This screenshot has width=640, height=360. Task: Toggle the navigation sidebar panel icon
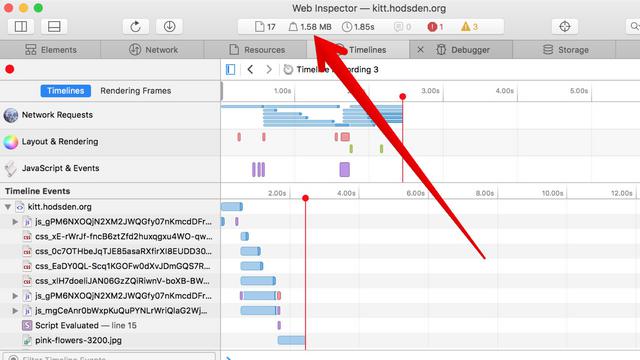(x=231, y=69)
